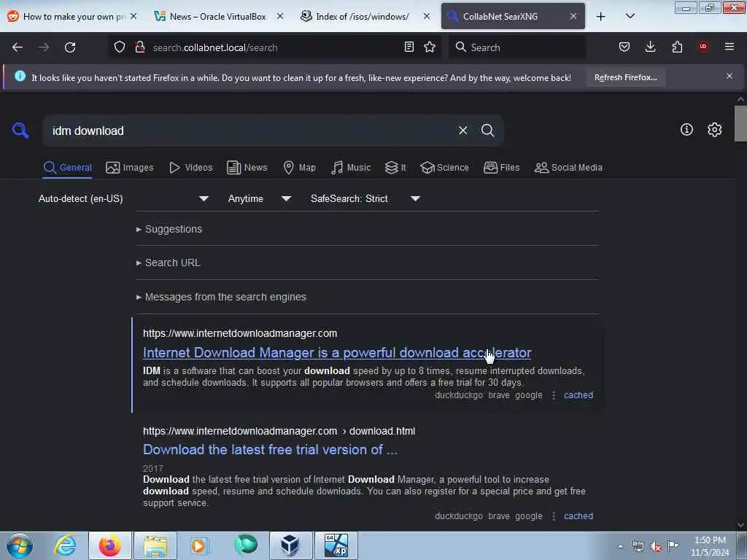Switch to the Videos category
The image size is (747, 560).
(190, 168)
